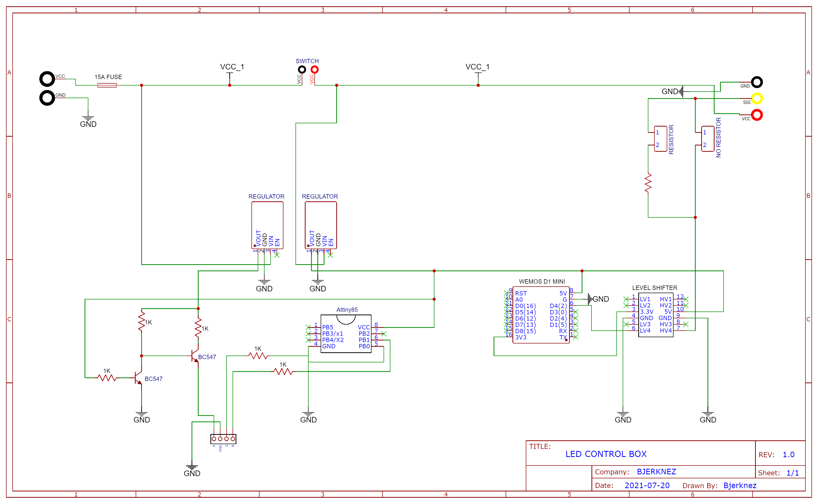Select the BC547 transistor beside the RGB wire
Screen dimensions: 818x504
coord(195,356)
